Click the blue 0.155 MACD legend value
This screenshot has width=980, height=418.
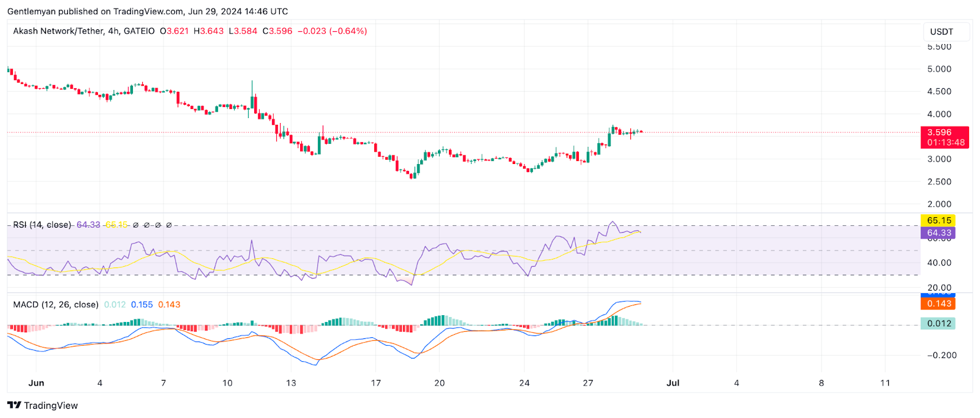[x=141, y=304]
